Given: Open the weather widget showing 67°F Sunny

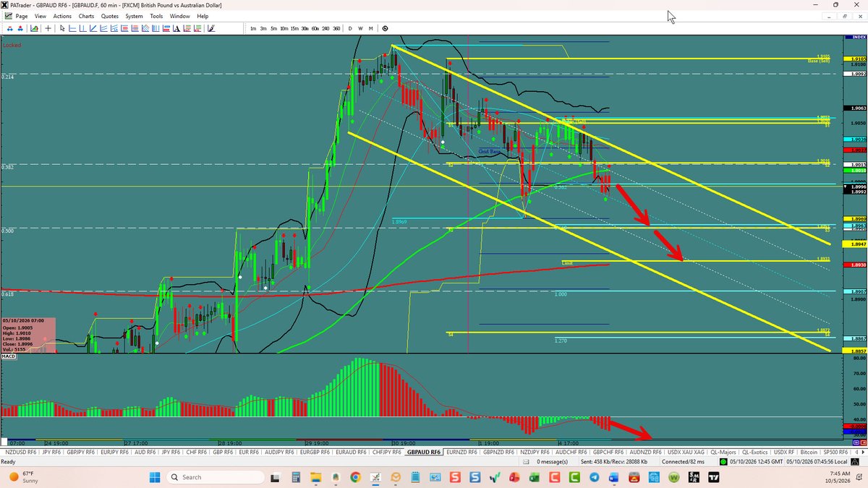Looking at the screenshot, I should [25, 477].
